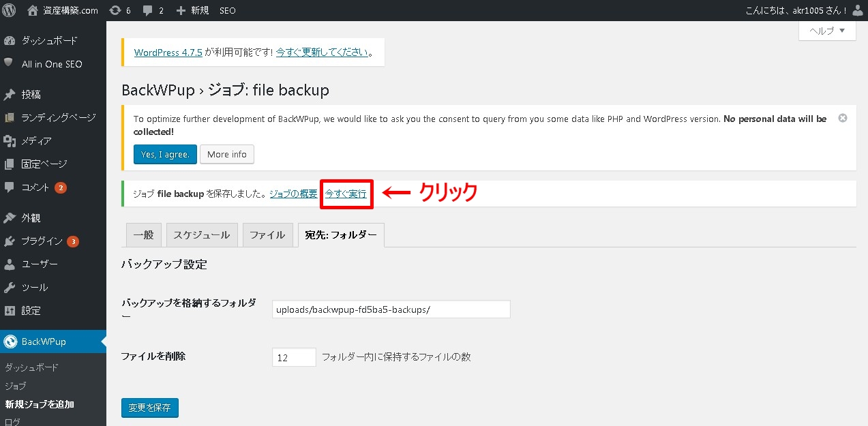Open the ツール sidebar menu label
868x426 pixels.
pyautogui.click(x=35, y=288)
